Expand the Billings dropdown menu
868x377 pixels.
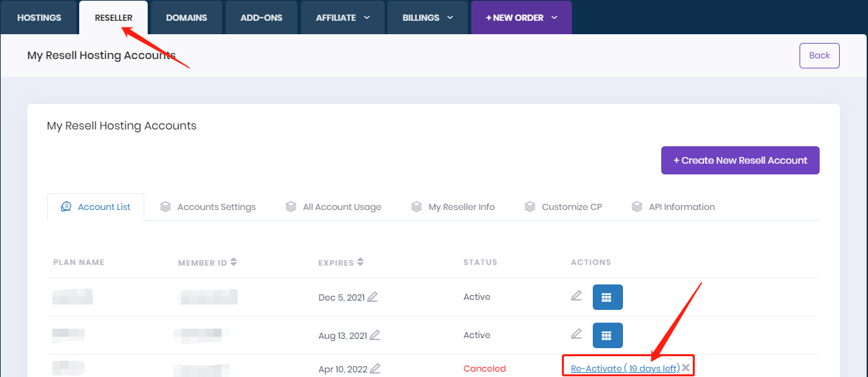(427, 18)
